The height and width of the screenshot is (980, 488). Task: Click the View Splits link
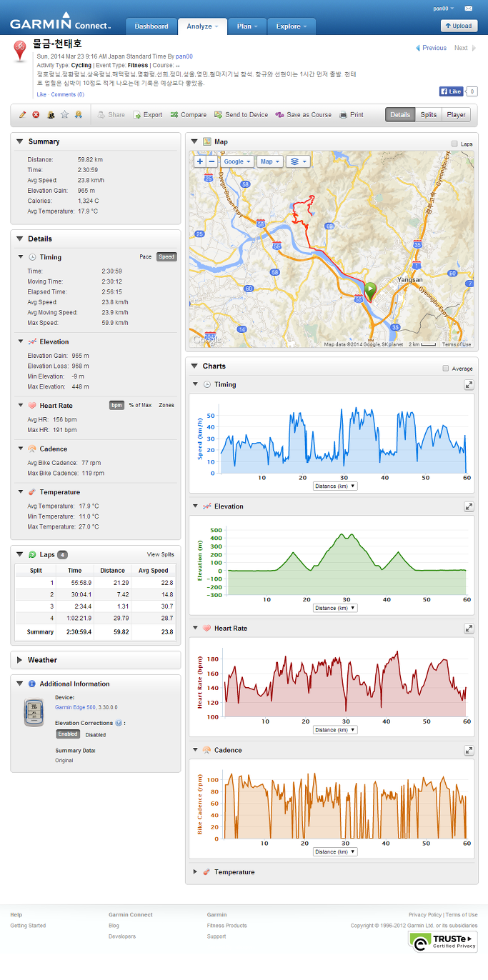(160, 554)
